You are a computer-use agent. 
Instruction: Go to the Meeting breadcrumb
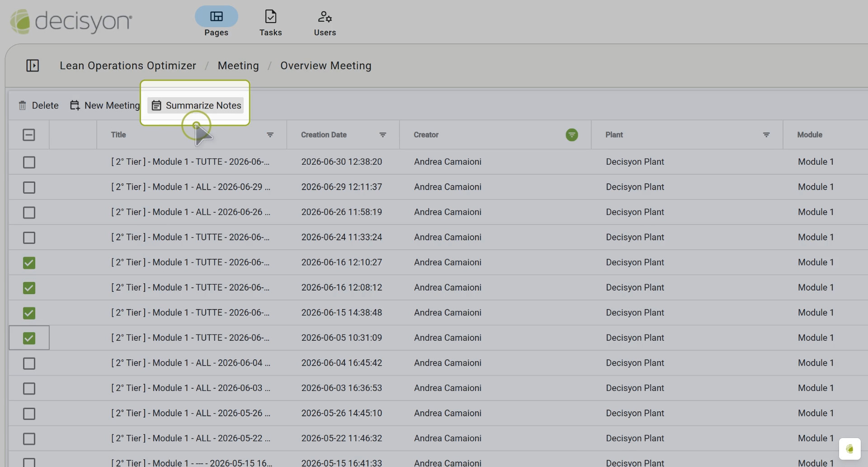(238, 66)
